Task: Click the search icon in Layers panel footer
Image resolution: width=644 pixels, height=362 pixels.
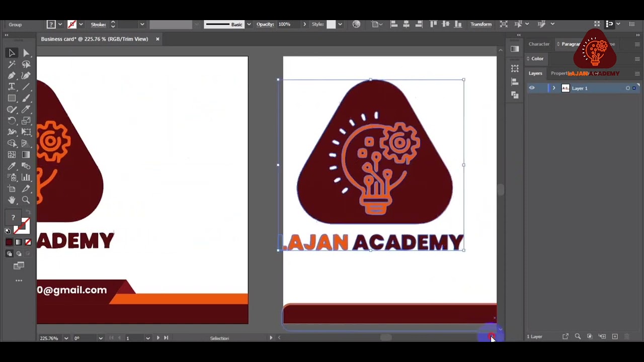Action: (578, 336)
